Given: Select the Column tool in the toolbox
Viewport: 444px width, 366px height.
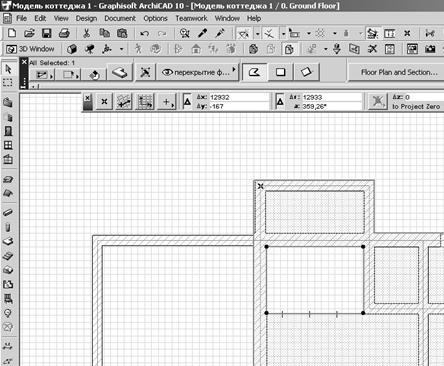Looking at the screenshot, I should 8,227.
